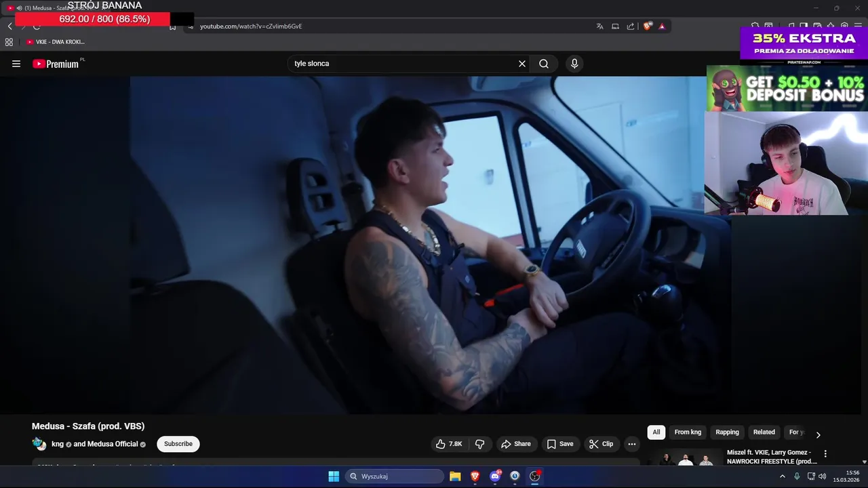
Task: Select the Rapping filter chip
Action: coord(727,432)
